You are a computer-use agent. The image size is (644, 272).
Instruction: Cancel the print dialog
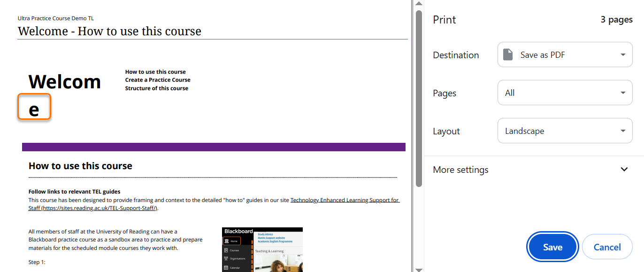coord(607,247)
